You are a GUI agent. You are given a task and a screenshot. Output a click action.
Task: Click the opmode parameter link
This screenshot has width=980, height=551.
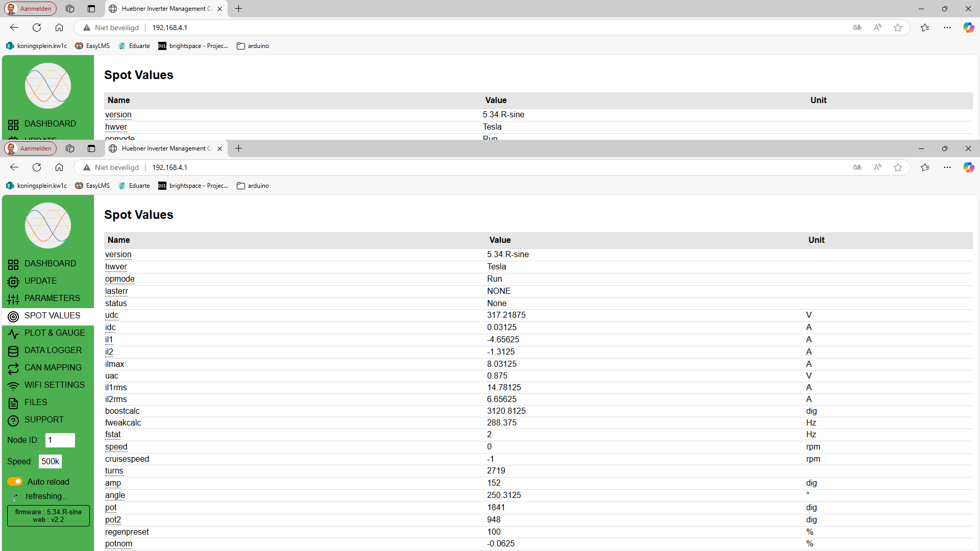(x=120, y=279)
